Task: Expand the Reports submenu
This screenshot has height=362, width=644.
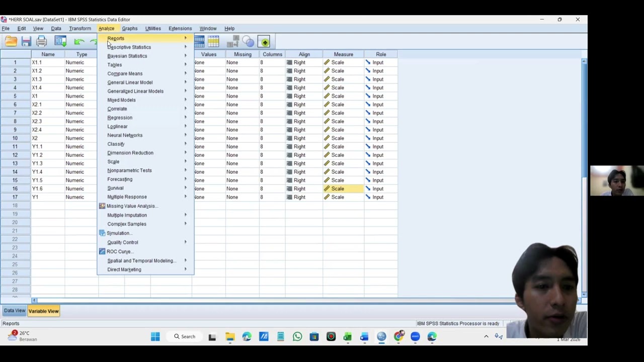Action: (145, 38)
